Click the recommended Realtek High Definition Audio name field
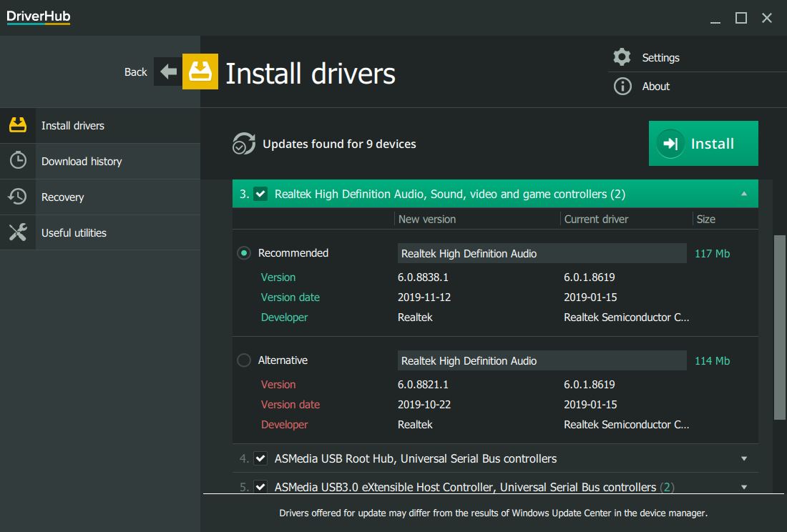Screen dimensions: 787x532 tap(542, 253)
